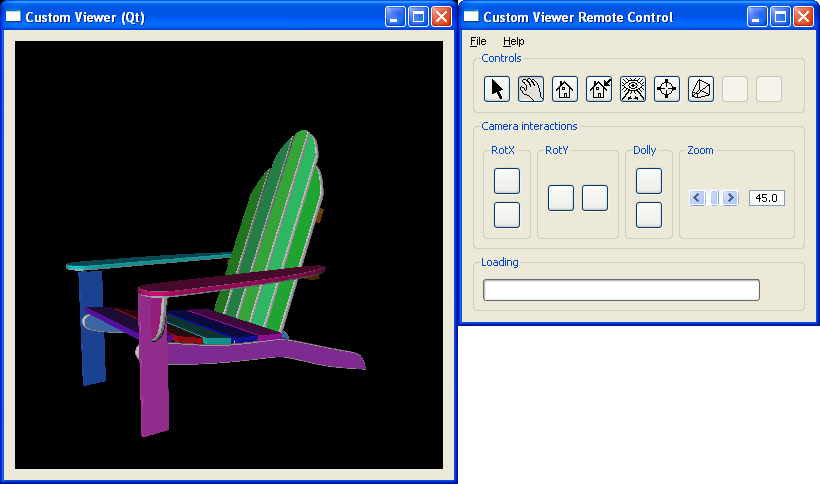Click the left RotY button

pyautogui.click(x=561, y=198)
